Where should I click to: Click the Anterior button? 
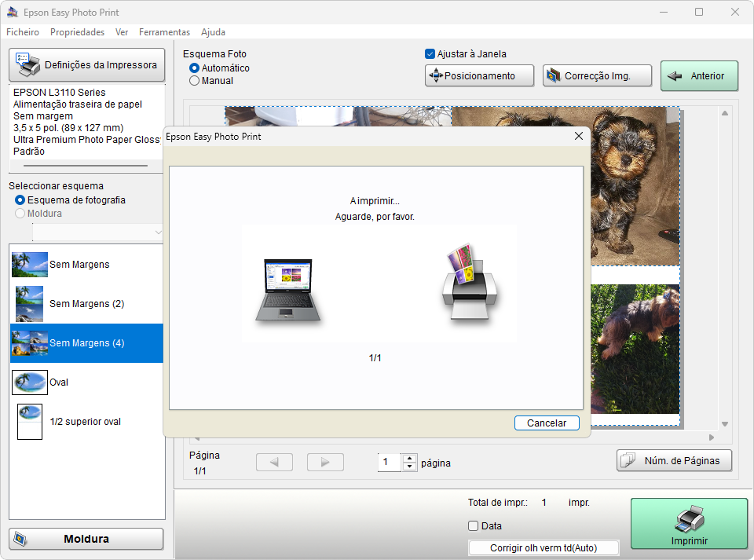tap(700, 76)
